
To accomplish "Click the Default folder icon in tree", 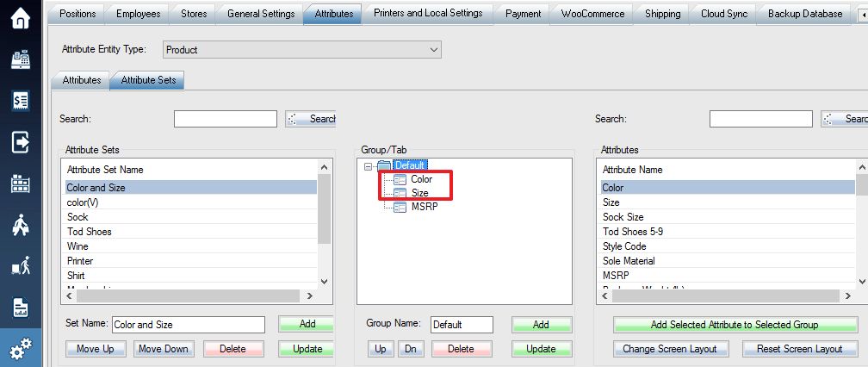I will pyautogui.click(x=384, y=165).
